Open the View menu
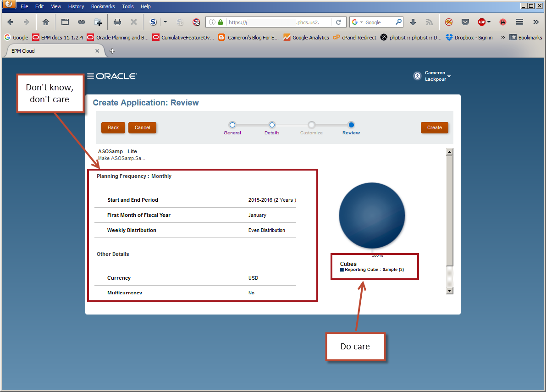 point(56,6)
